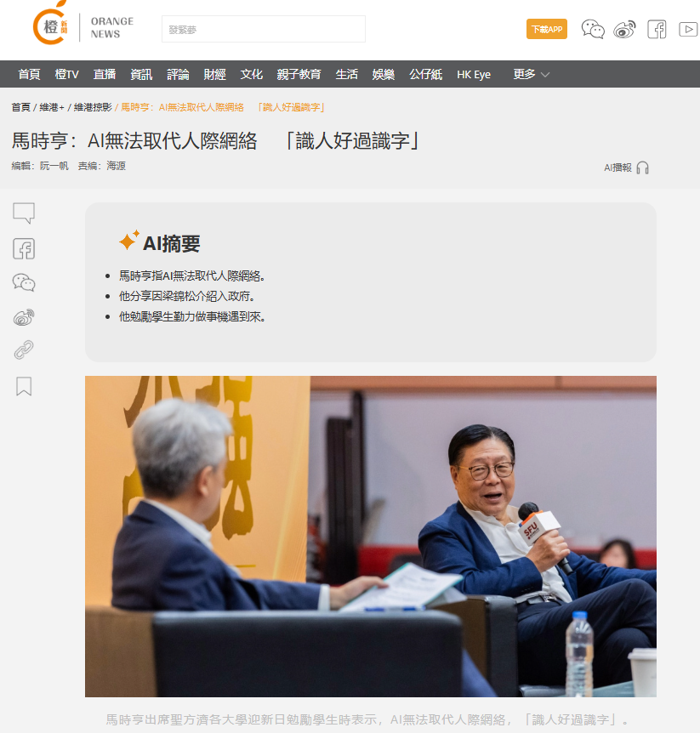This screenshot has width=700, height=733.
Task: Select the 財經 menu item
Action: 214,74
